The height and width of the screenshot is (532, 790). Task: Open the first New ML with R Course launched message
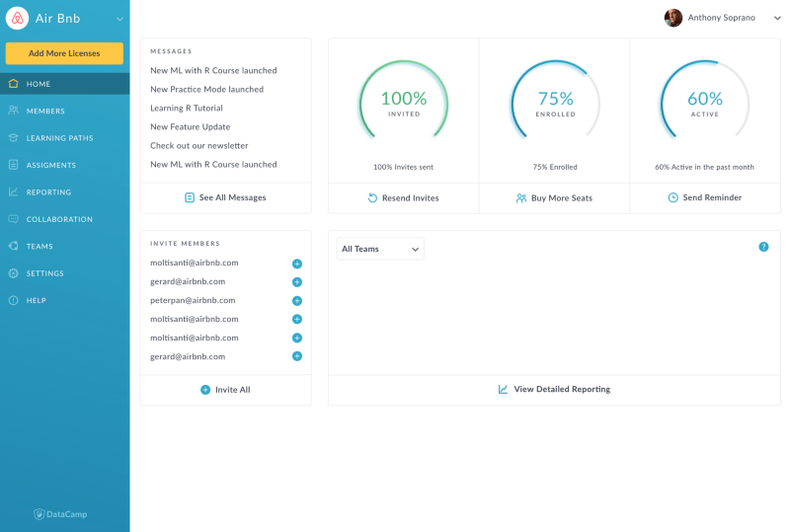click(x=213, y=70)
